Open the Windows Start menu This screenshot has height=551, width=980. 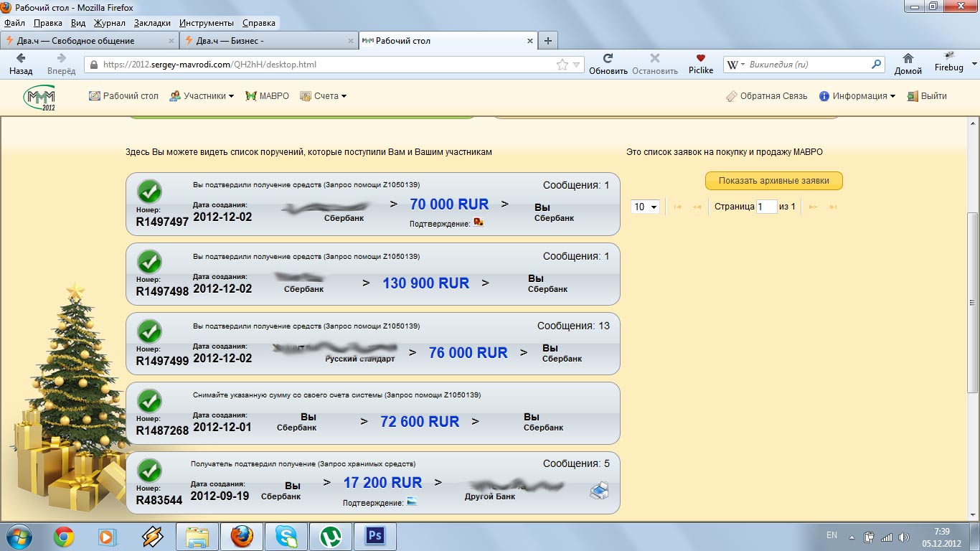19,536
